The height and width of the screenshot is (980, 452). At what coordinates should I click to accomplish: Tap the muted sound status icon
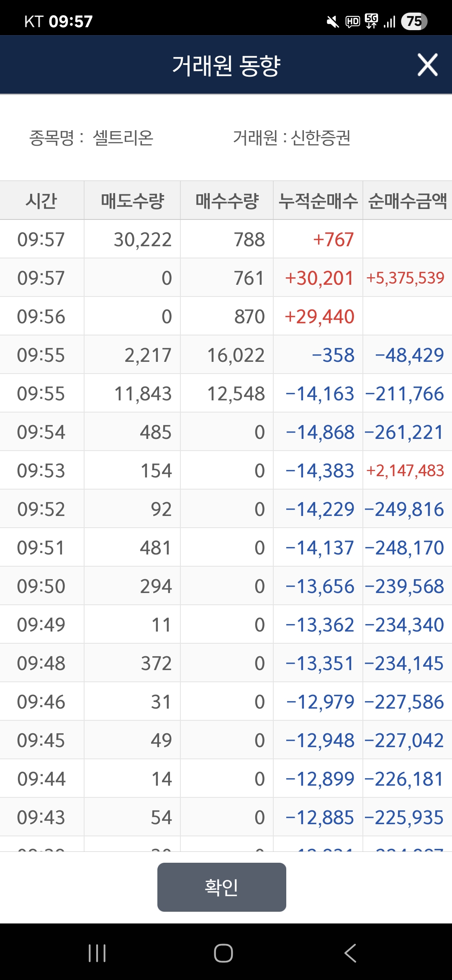[333, 22]
